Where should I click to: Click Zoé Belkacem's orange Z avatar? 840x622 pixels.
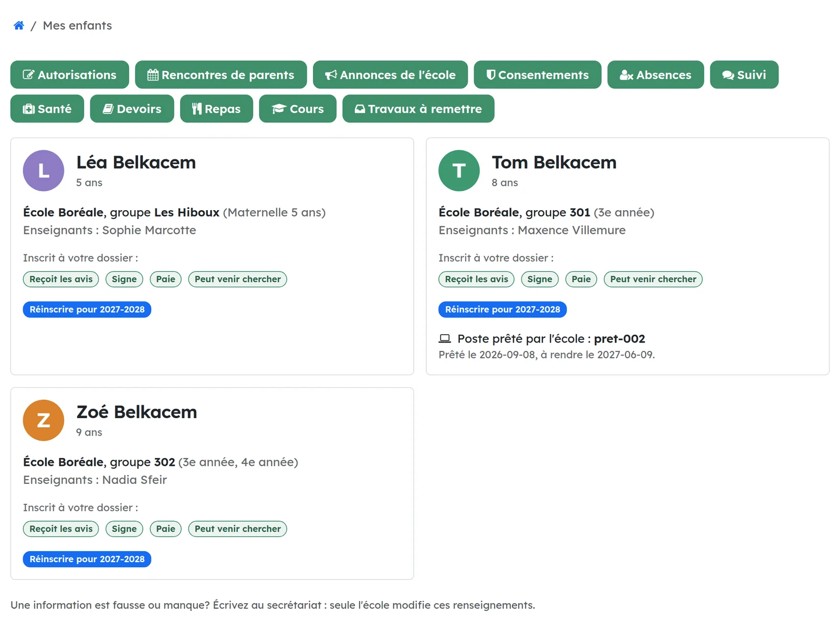coord(44,420)
